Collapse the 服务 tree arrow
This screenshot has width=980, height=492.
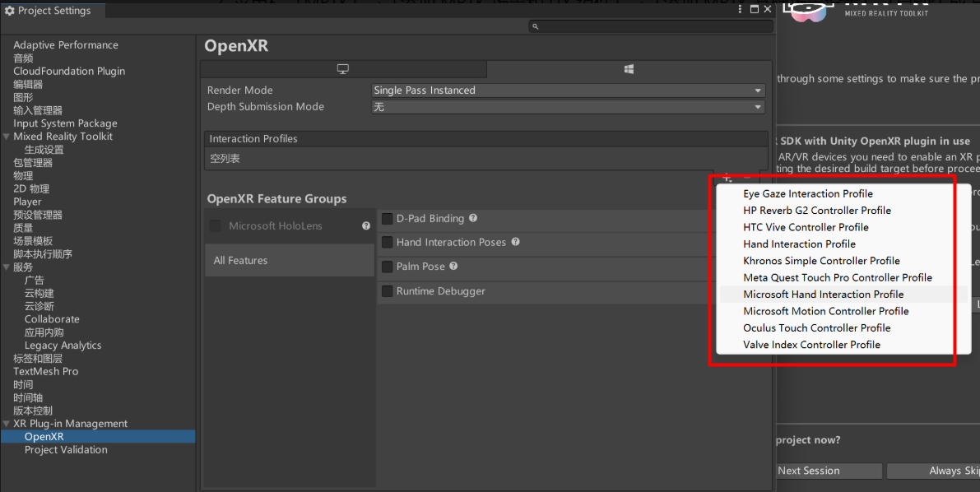7,267
